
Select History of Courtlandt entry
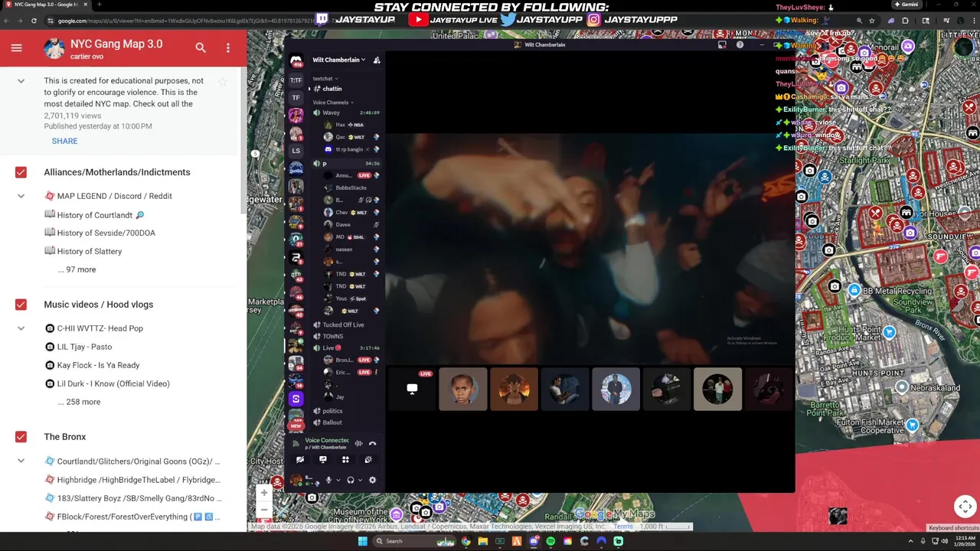[x=94, y=214]
